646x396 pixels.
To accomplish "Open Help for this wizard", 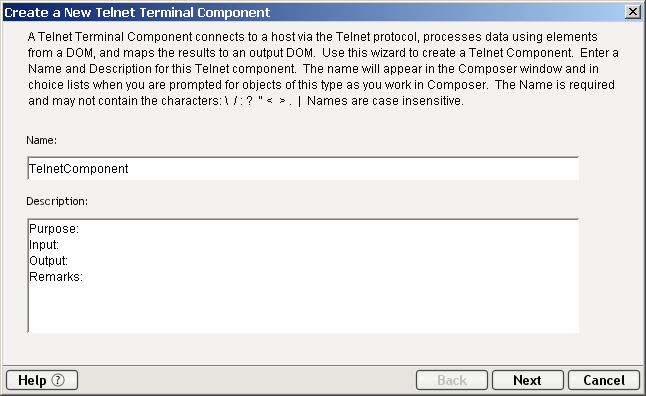I will [x=42, y=380].
